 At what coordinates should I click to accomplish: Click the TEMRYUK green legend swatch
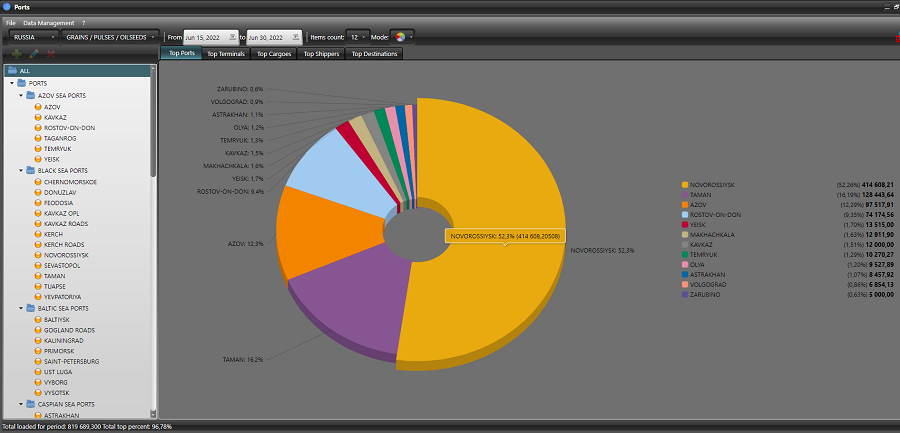coord(685,254)
